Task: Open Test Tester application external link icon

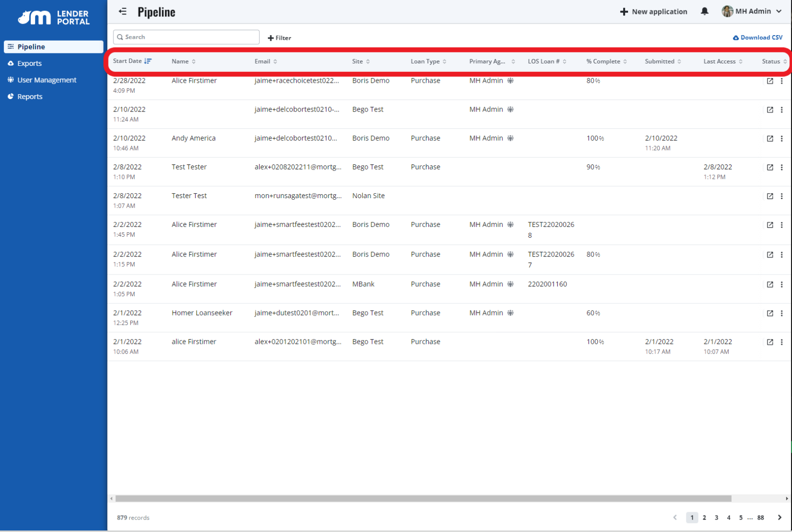Action: tap(770, 167)
